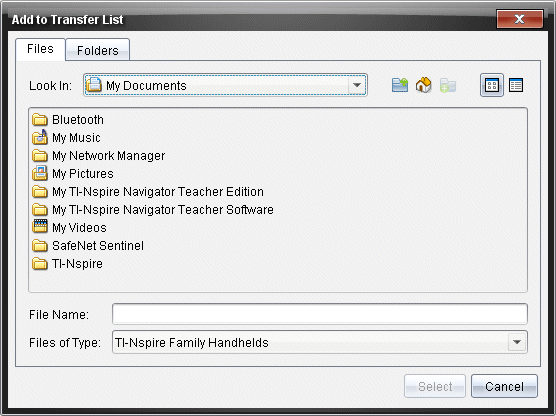The image size is (556, 416).
Task: Go to the Home folder icon
Action: [x=423, y=85]
